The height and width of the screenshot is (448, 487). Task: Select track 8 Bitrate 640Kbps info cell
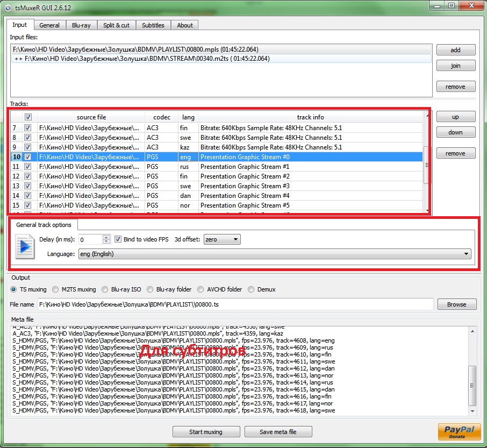click(311, 137)
